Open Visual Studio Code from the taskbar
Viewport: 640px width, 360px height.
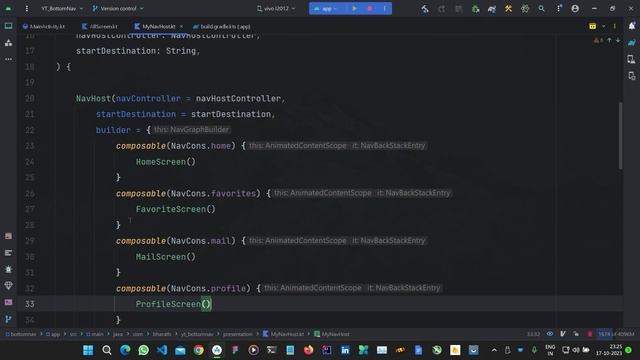coord(162,350)
